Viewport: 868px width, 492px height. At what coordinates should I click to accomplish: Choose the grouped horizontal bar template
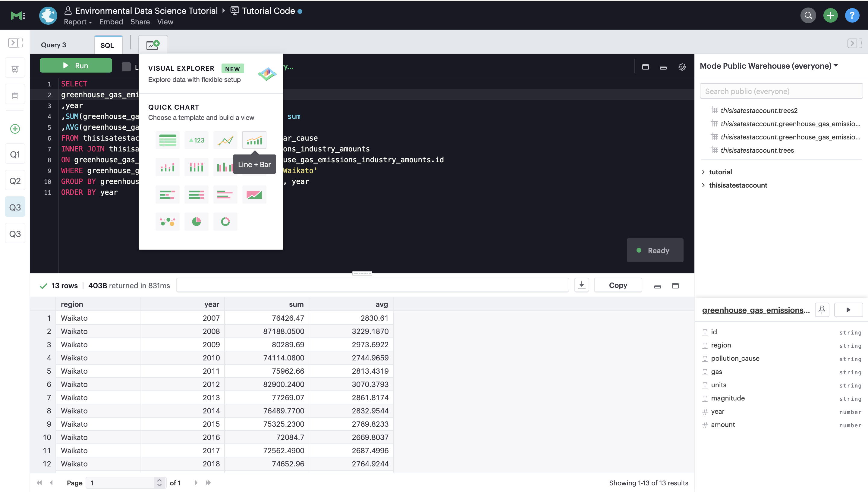tap(225, 194)
